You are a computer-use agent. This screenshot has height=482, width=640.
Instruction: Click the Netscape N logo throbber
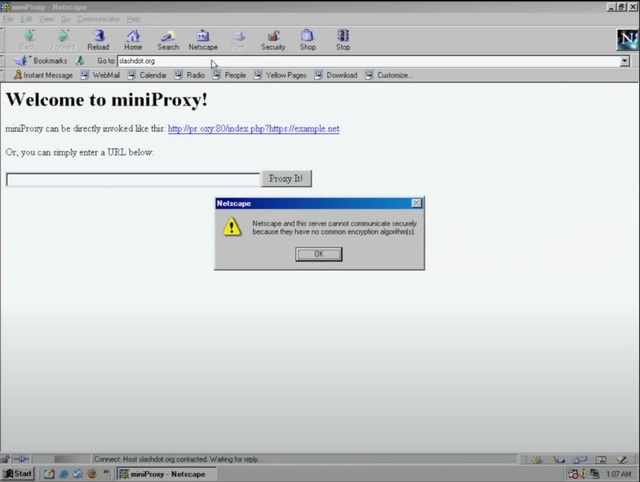click(627, 40)
